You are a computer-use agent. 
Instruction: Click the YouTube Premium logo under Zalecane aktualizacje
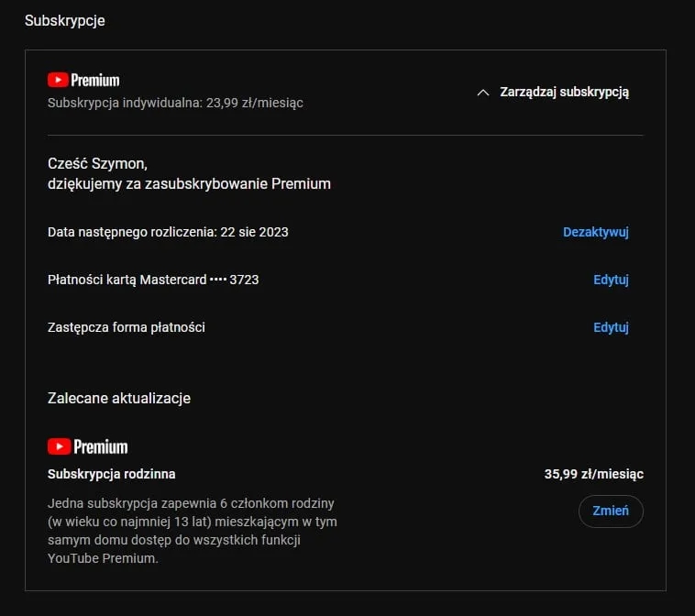pos(88,446)
